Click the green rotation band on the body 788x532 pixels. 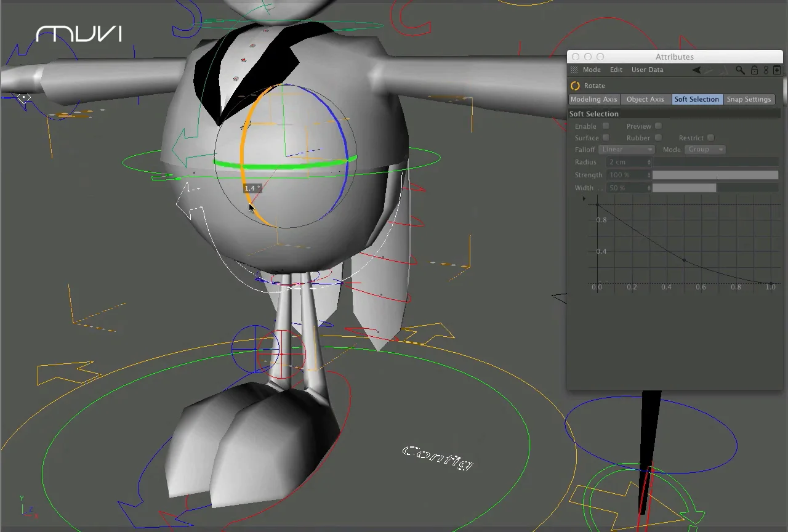point(285,164)
